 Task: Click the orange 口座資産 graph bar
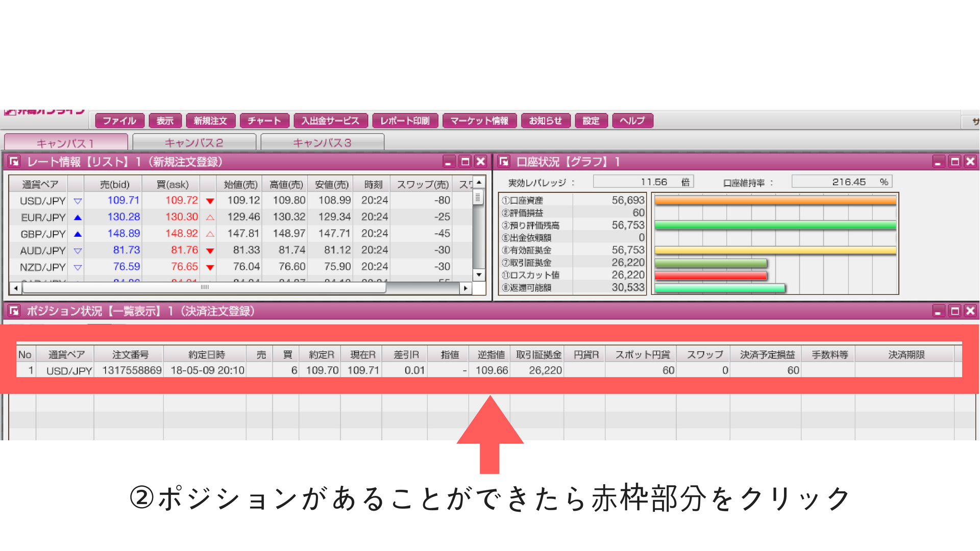coord(775,201)
